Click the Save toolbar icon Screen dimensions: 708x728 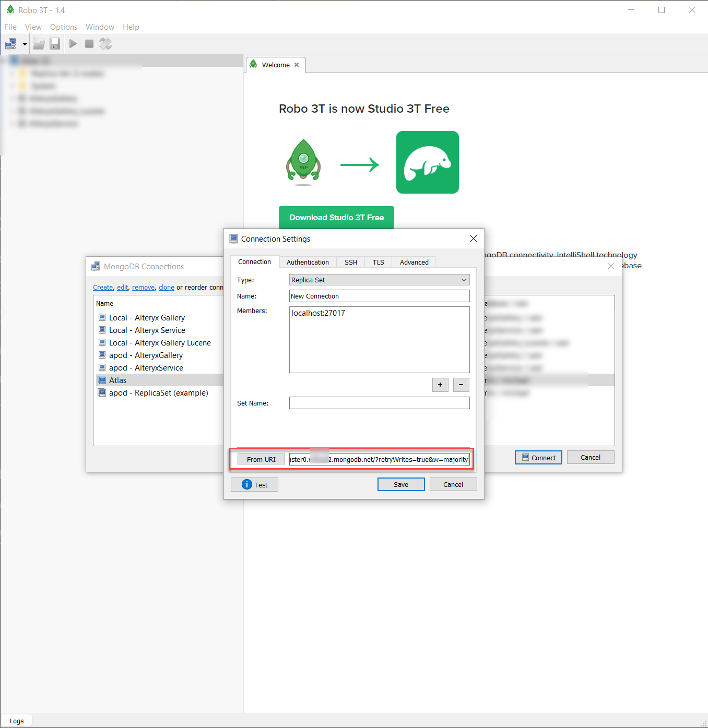(55, 44)
